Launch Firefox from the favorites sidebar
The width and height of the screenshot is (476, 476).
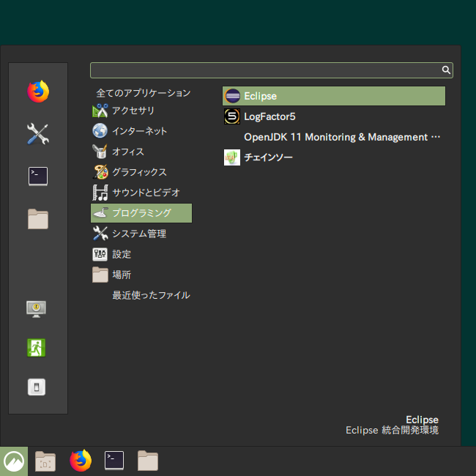point(38,92)
